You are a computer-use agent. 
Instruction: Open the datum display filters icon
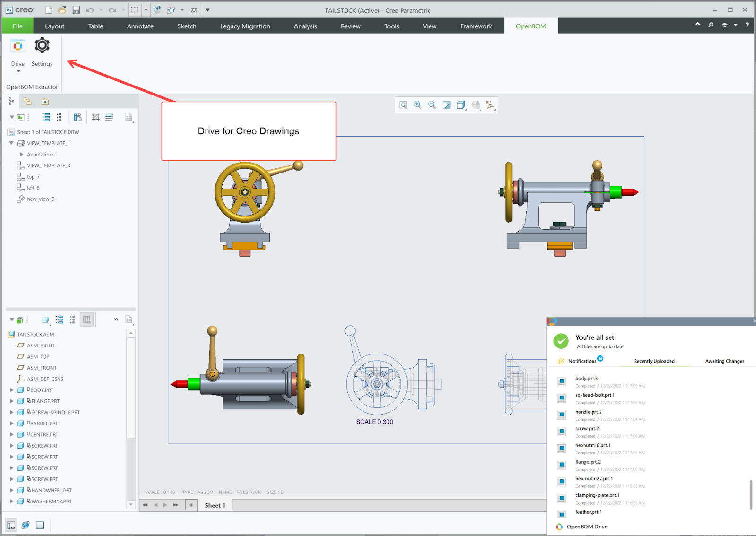coord(490,105)
